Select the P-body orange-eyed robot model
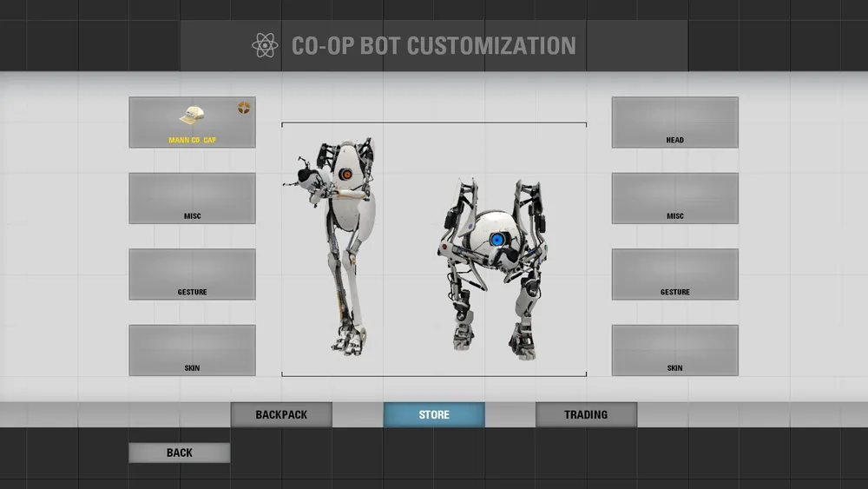This screenshot has width=868, height=489. [335, 245]
